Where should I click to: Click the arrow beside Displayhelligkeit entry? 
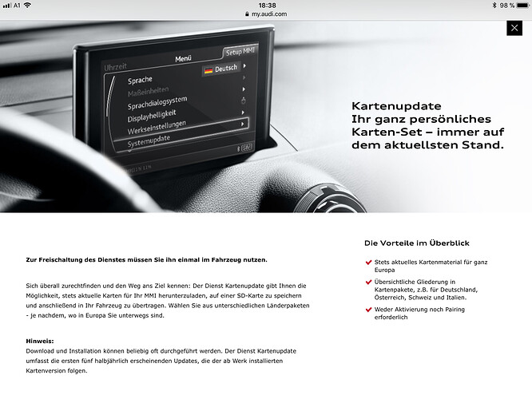(x=243, y=113)
